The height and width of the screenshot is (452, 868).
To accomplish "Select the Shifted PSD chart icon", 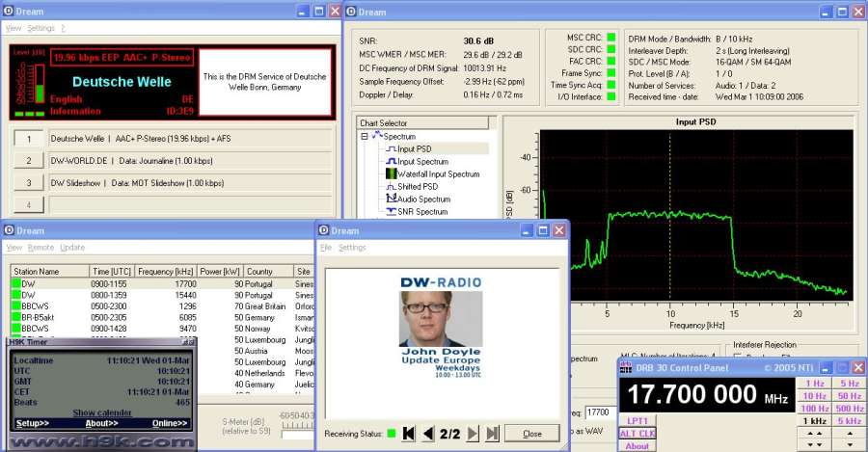I will (x=391, y=186).
